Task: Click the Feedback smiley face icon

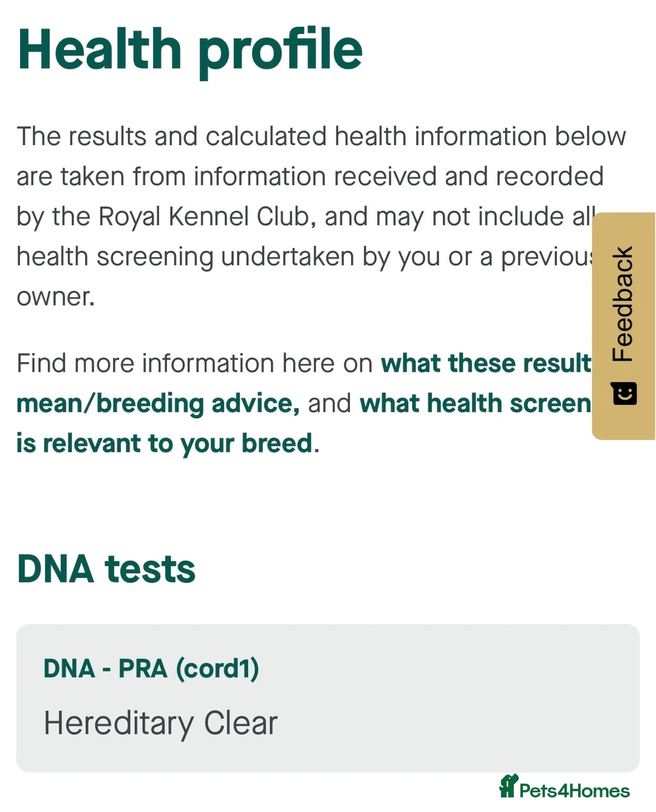Action: [x=624, y=394]
